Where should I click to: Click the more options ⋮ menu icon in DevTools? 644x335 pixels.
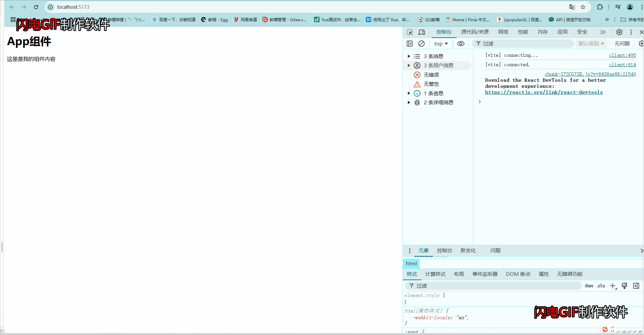[x=631, y=32]
